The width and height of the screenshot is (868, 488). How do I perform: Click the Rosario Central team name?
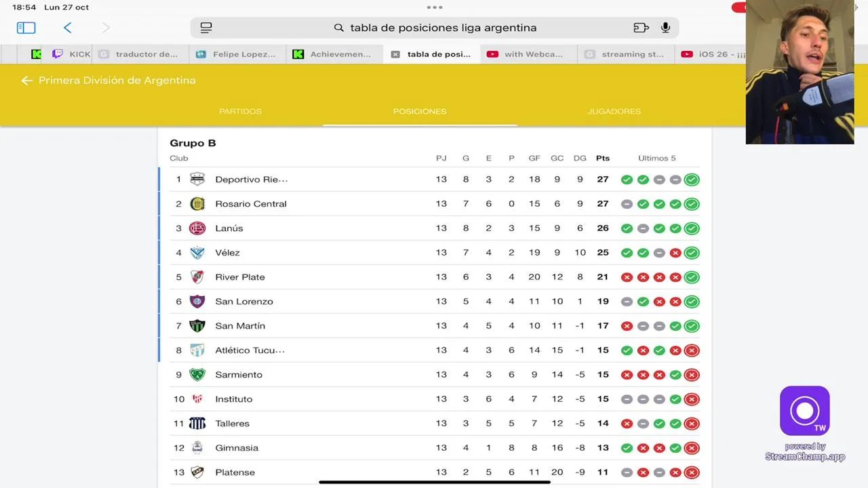click(250, 204)
